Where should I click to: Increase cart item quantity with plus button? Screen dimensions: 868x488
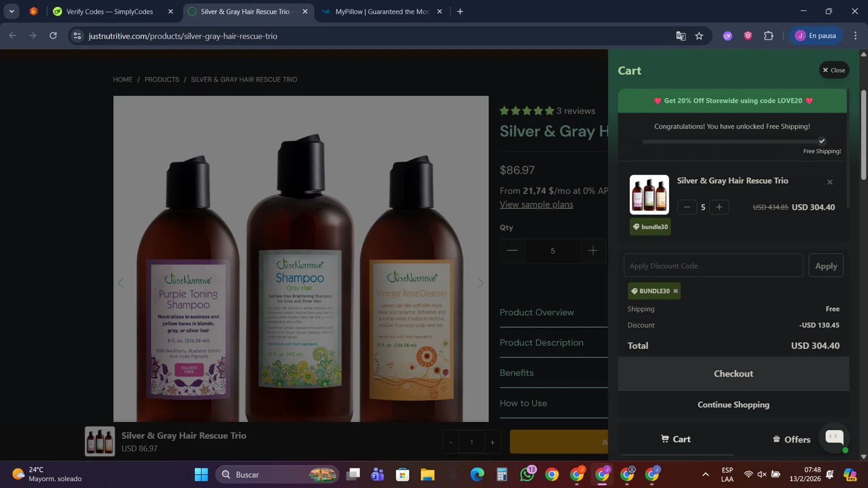(719, 207)
